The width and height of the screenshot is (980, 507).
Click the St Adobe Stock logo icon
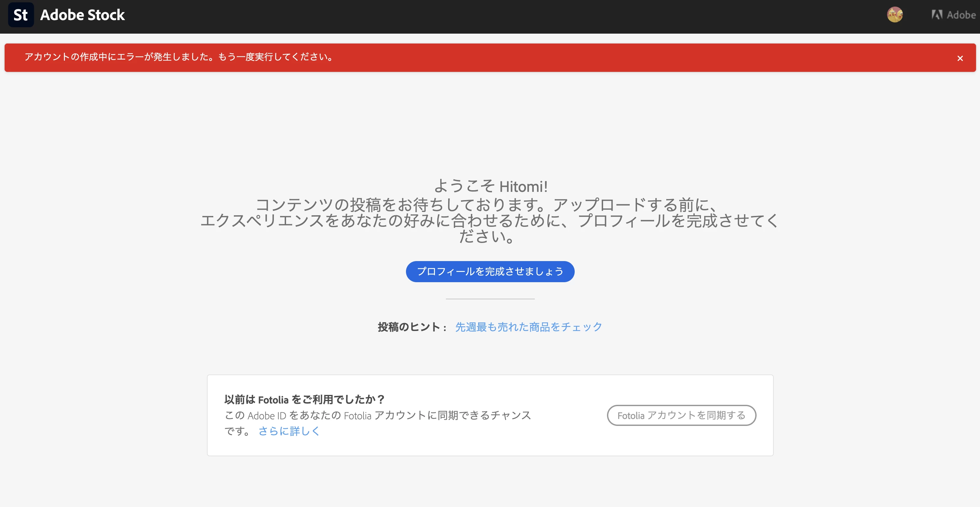click(x=21, y=15)
